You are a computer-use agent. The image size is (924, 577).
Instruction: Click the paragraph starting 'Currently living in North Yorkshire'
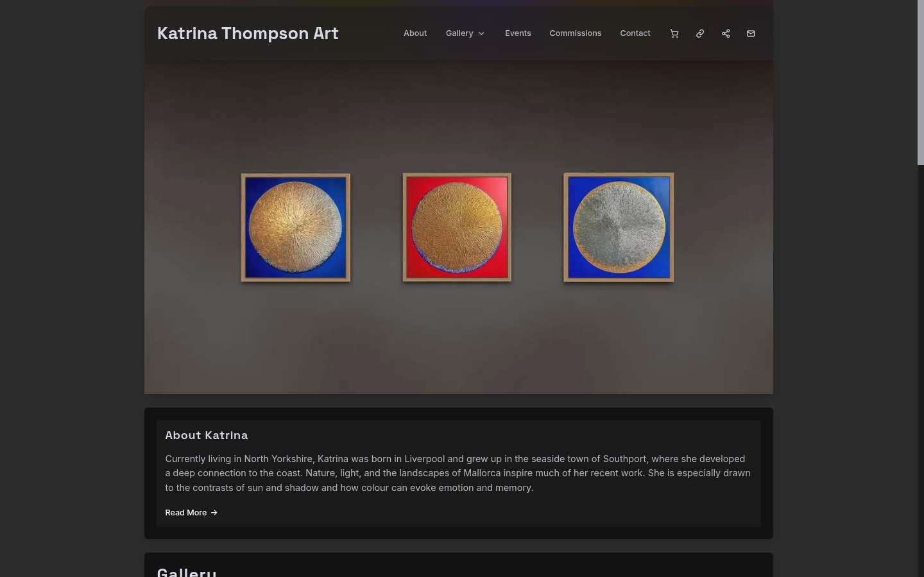pyautogui.click(x=458, y=473)
